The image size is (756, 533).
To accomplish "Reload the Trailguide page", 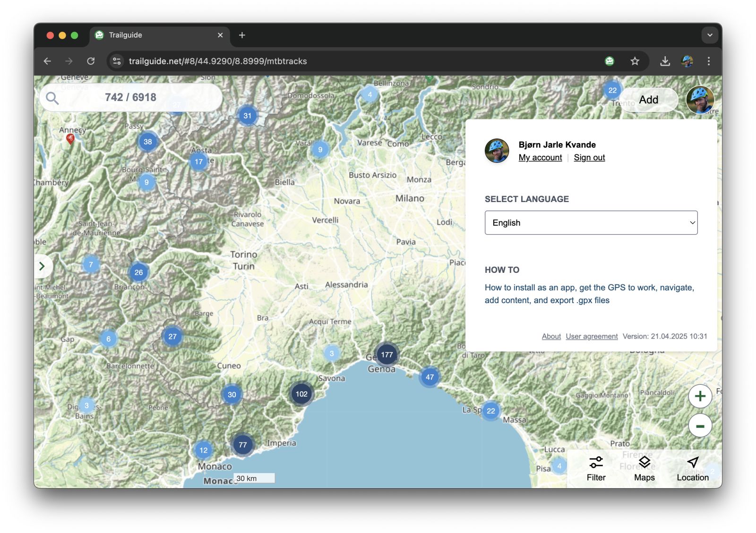I will (x=91, y=61).
